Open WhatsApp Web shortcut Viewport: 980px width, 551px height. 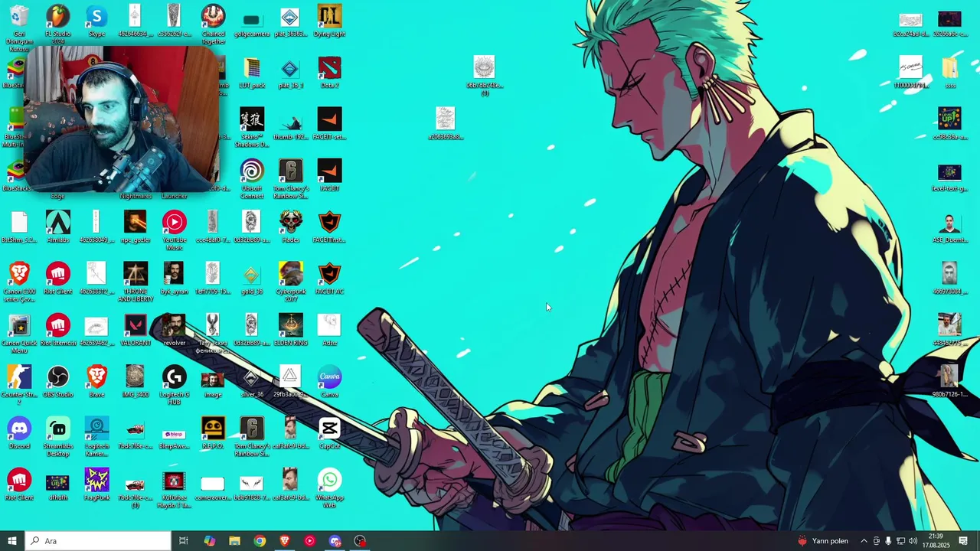(x=329, y=487)
